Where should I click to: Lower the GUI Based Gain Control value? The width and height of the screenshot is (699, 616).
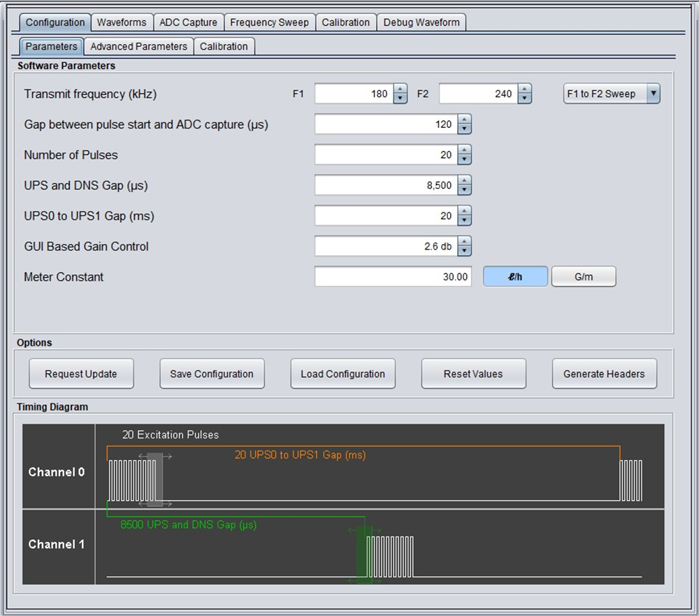click(x=464, y=251)
